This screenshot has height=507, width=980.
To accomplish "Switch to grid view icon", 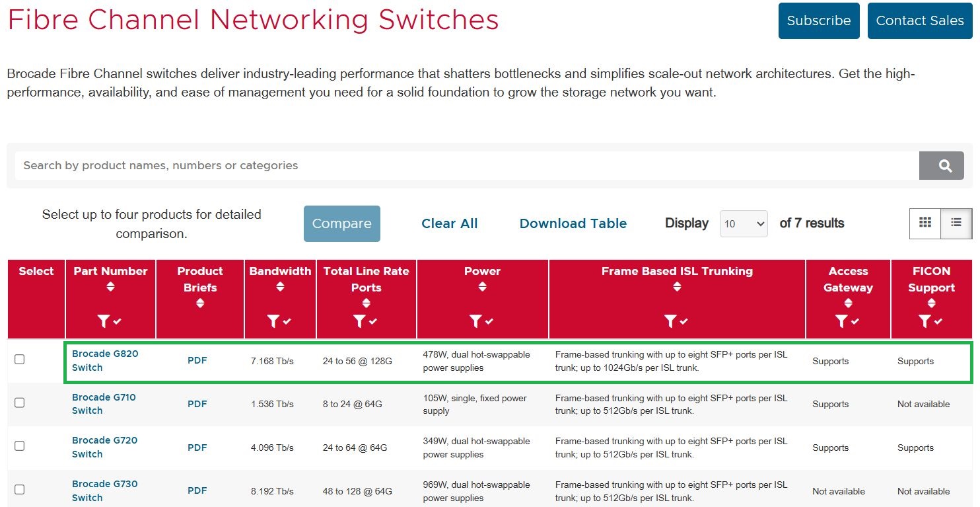I will point(925,223).
